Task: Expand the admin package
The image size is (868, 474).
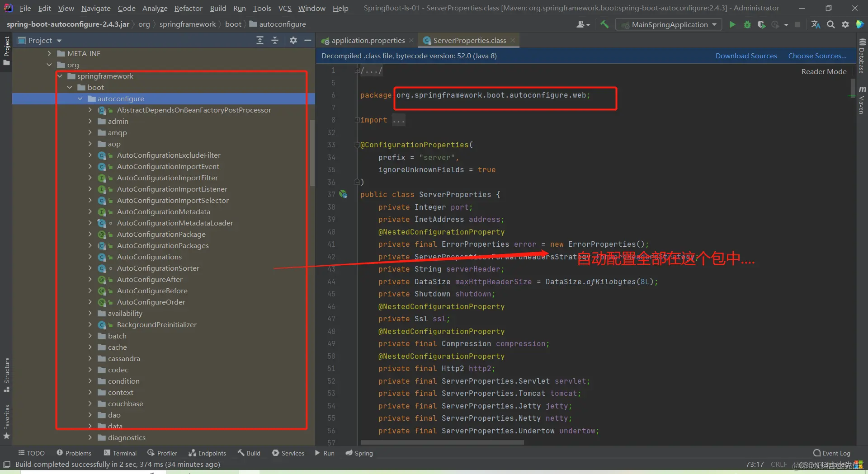Action: [90, 121]
